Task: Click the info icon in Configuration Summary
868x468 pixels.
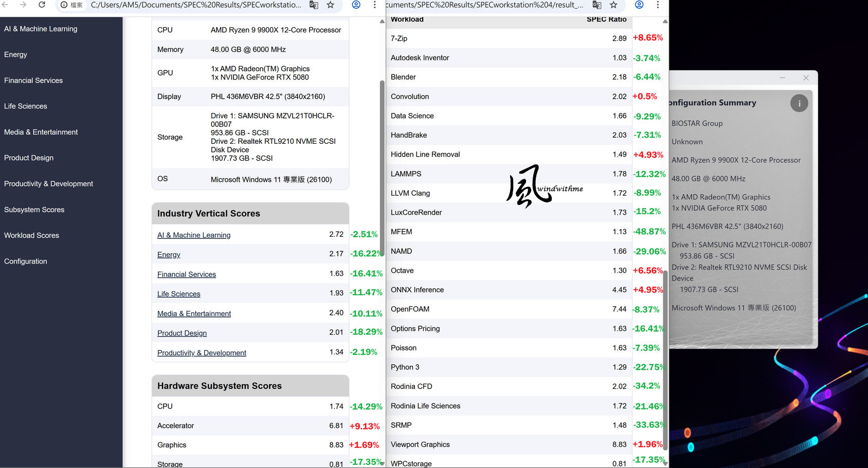Action: click(x=799, y=103)
